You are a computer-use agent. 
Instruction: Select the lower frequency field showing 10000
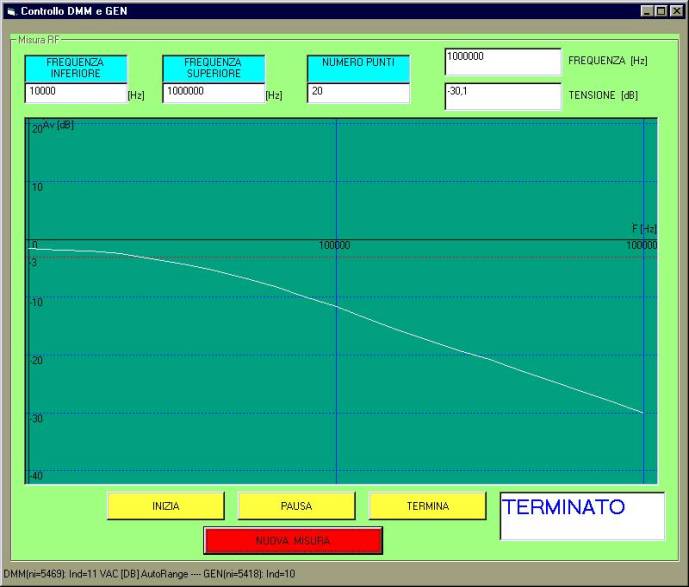pos(75,93)
